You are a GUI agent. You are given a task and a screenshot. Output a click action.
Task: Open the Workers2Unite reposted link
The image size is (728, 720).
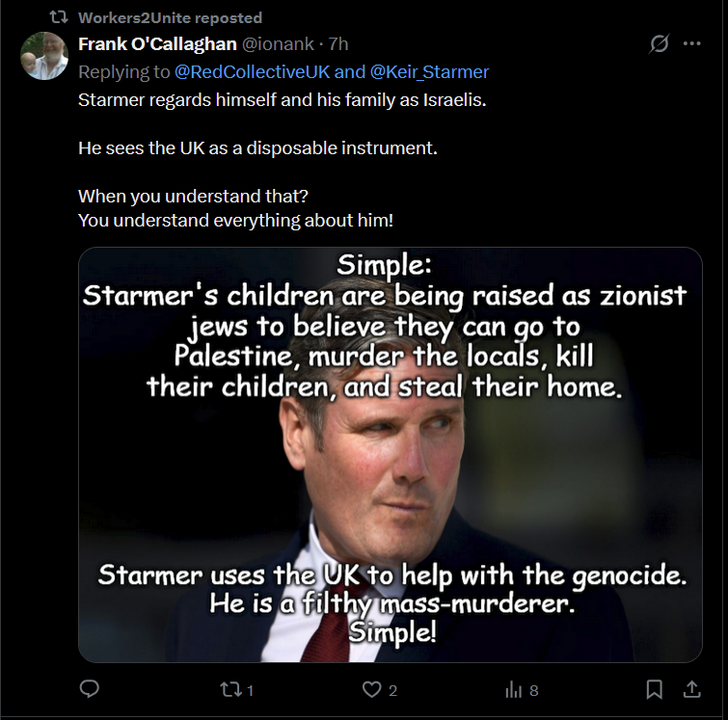pyautogui.click(x=170, y=17)
